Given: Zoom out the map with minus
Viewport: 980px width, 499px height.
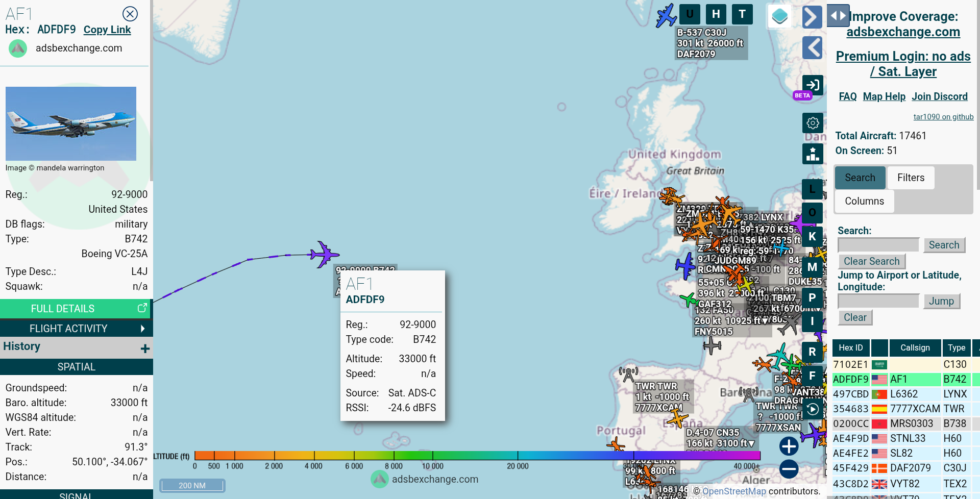Looking at the screenshot, I should point(789,469).
